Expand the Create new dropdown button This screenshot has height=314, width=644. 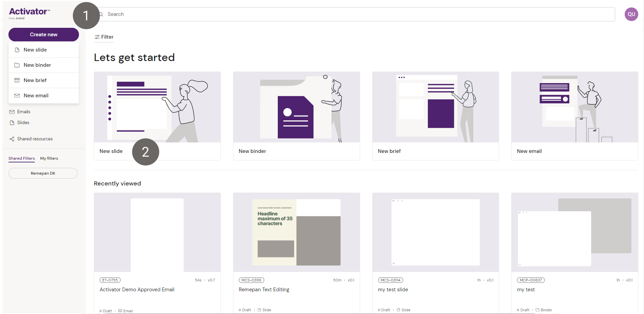click(43, 35)
